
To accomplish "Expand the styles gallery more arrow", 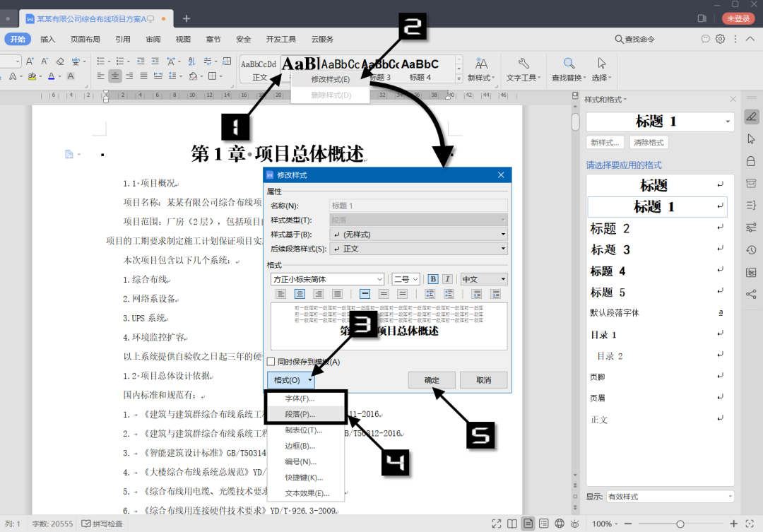I will pyautogui.click(x=459, y=79).
